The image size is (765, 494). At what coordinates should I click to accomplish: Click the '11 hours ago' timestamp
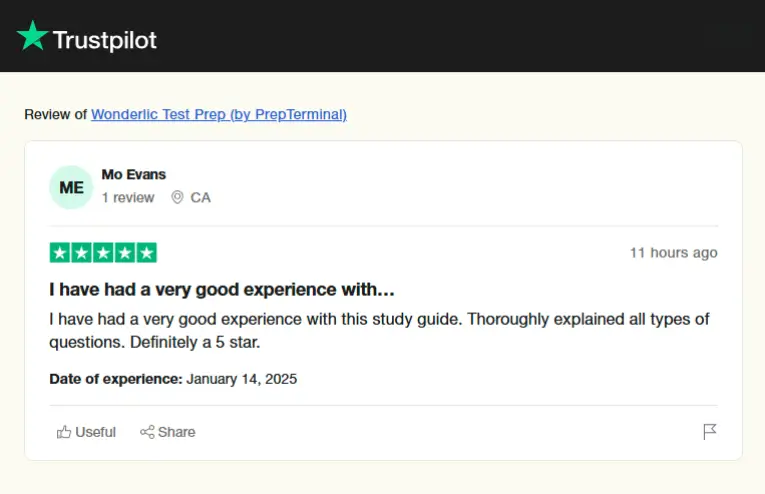point(673,253)
